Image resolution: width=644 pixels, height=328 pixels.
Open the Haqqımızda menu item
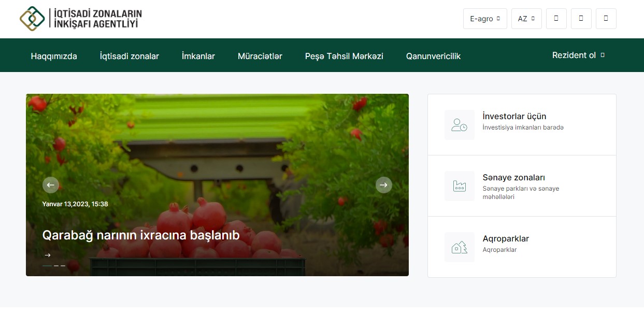click(54, 56)
